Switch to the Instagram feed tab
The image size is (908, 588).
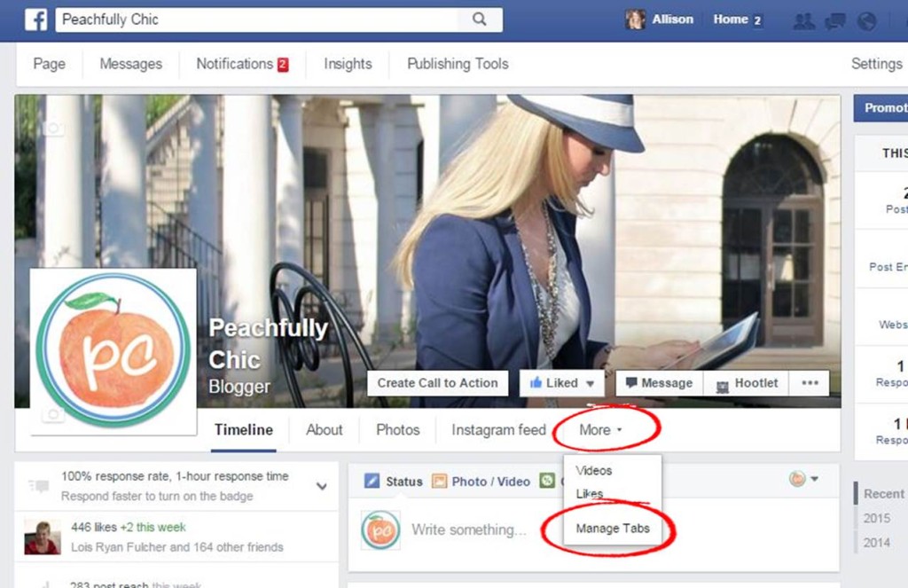tap(497, 429)
